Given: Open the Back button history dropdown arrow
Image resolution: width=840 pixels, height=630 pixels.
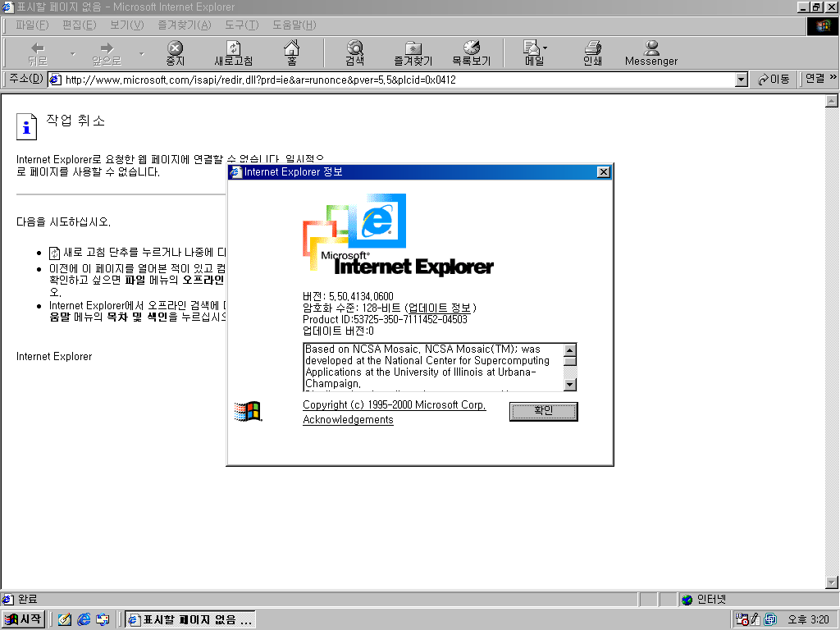Looking at the screenshot, I should 73,53.
